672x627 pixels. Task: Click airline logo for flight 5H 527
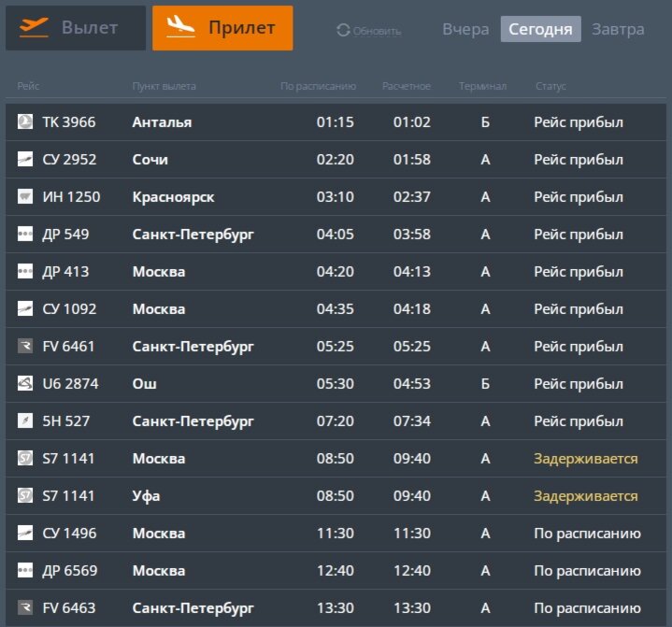[x=25, y=420]
